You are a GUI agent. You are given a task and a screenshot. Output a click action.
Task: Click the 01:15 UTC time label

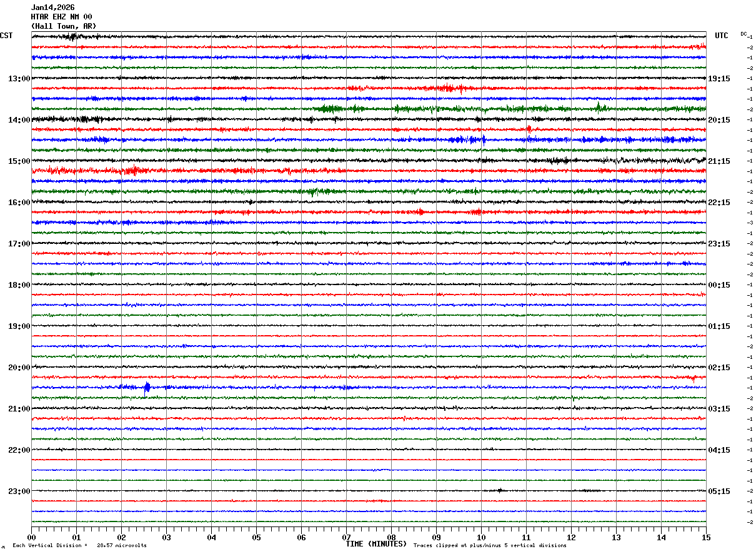(x=719, y=326)
